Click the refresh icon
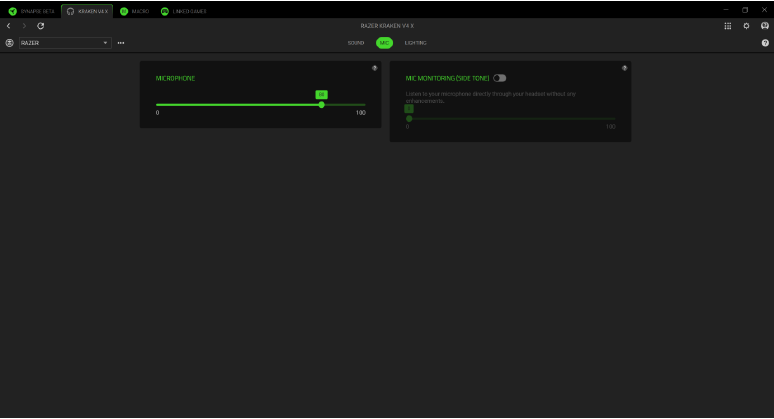Viewport: 774px width, 419px height. tap(40, 26)
